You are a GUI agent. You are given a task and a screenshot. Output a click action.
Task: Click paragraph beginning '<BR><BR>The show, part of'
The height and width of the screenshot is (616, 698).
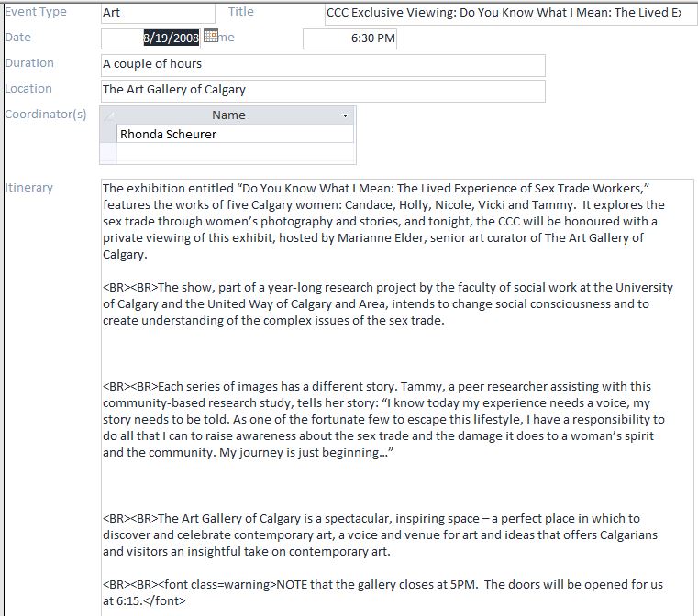[x=388, y=303]
